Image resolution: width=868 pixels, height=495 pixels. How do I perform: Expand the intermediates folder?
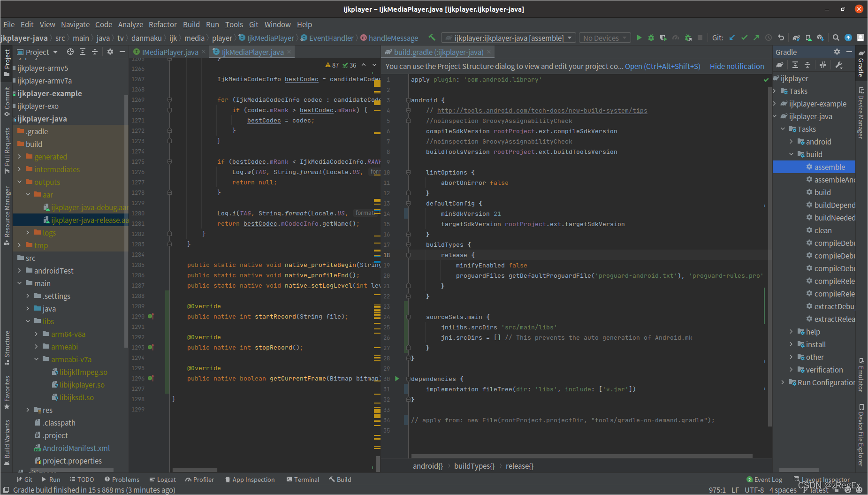(20, 169)
